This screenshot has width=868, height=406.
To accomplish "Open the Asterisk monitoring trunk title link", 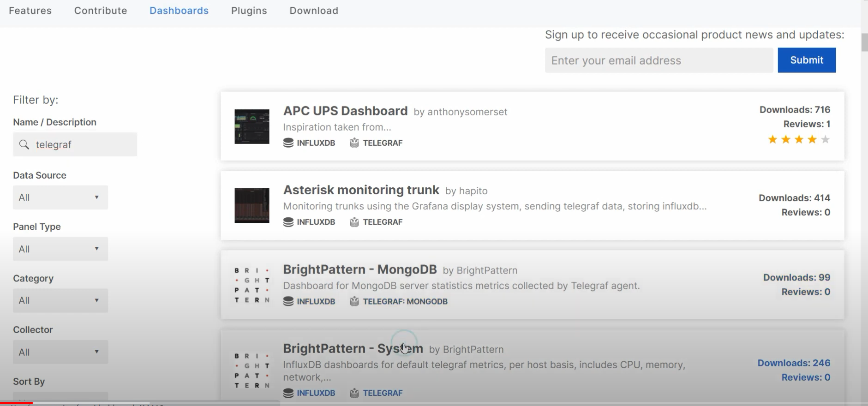I will (x=361, y=190).
